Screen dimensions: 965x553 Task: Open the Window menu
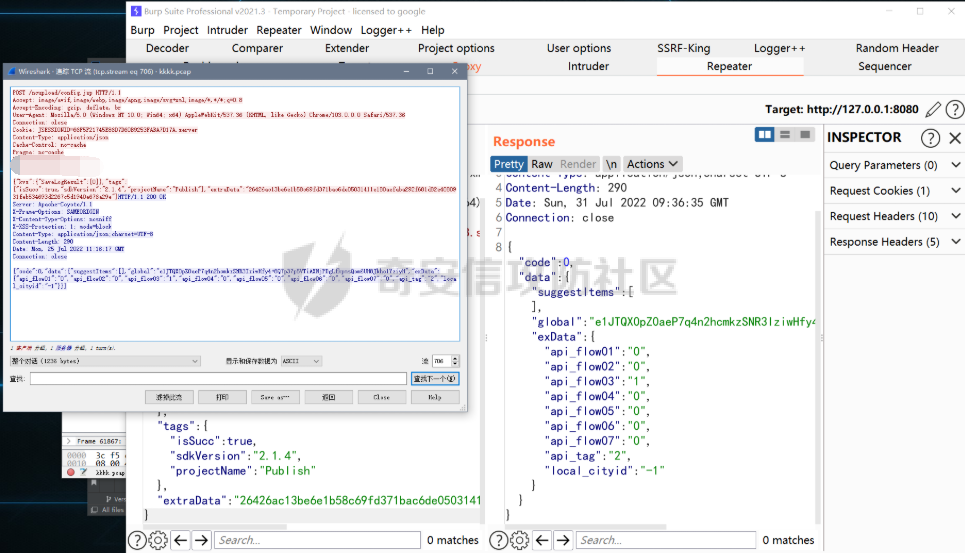[330, 30]
